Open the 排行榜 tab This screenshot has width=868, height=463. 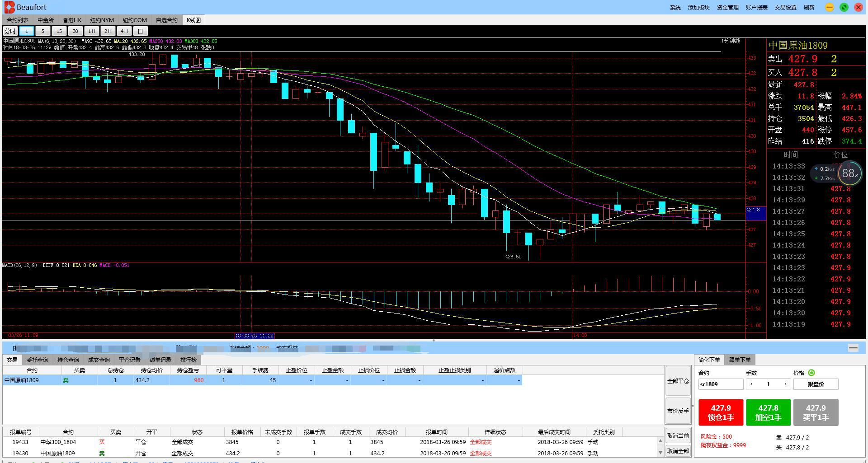click(x=189, y=360)
